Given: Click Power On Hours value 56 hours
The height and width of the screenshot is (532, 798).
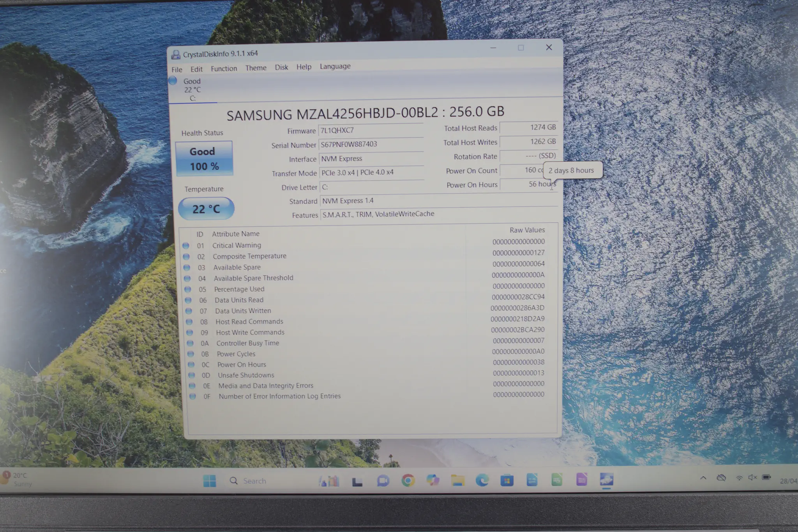Looking at the screenshot, I should (529, 184).
